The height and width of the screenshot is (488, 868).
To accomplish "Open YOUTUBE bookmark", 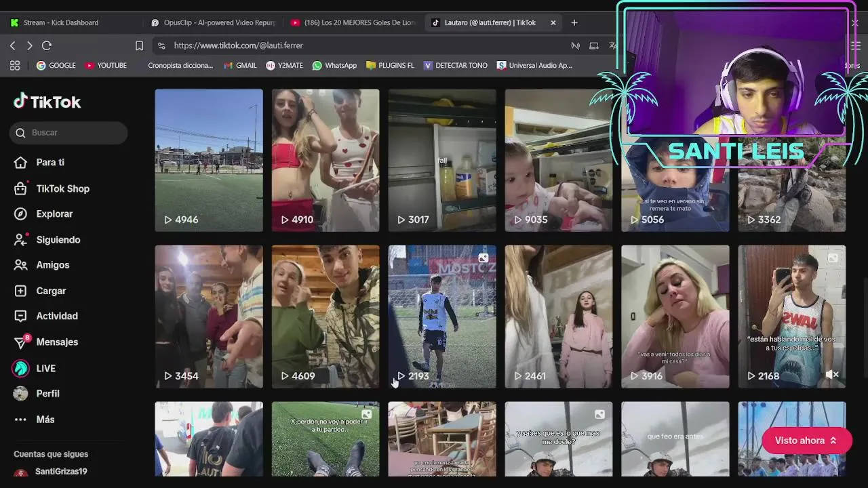I will tap(106, 66).
